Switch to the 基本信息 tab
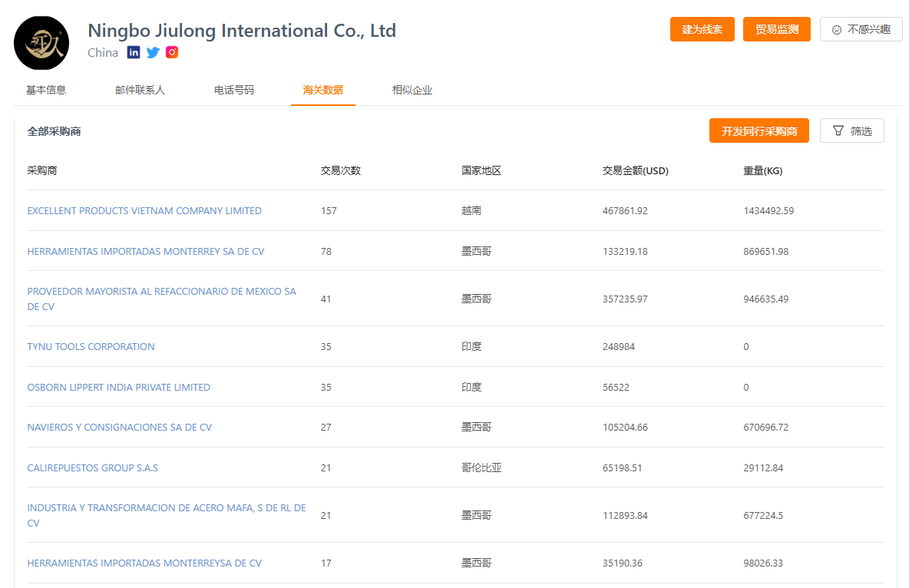Screen dimensions: 909x588 point(46,90)
